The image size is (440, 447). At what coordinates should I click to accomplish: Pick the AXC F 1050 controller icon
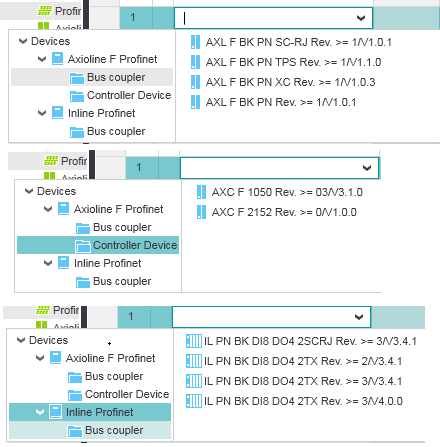[201, 192]
